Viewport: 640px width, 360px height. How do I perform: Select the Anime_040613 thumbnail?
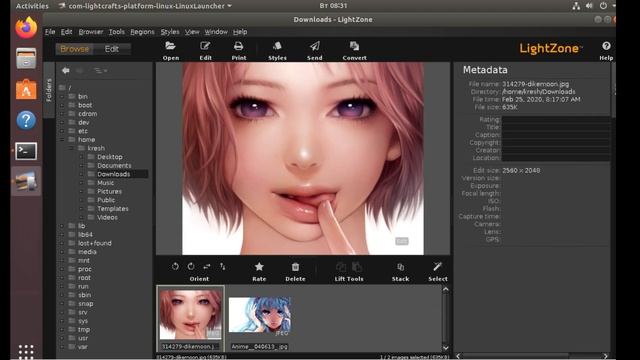260,315
